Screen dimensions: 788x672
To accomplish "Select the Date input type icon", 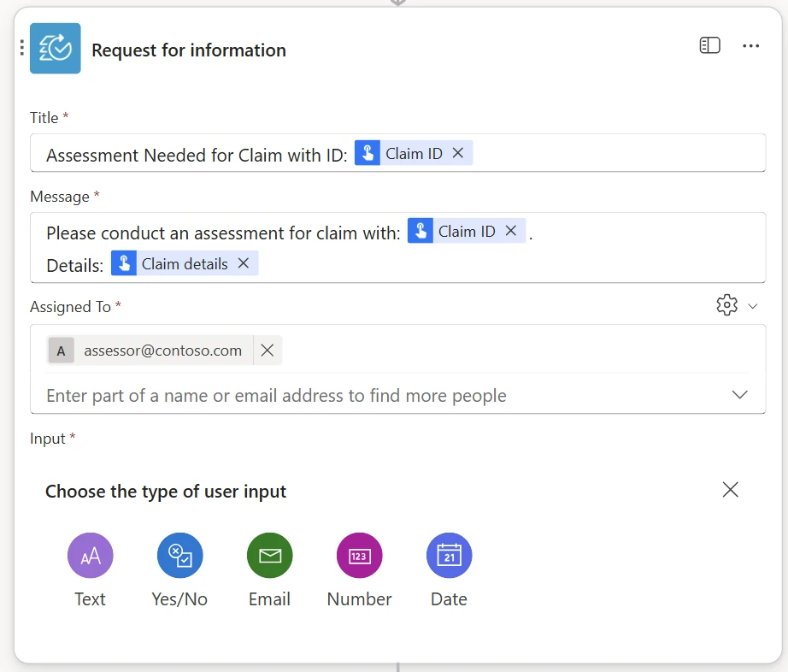I will click(x=449, y=555).
